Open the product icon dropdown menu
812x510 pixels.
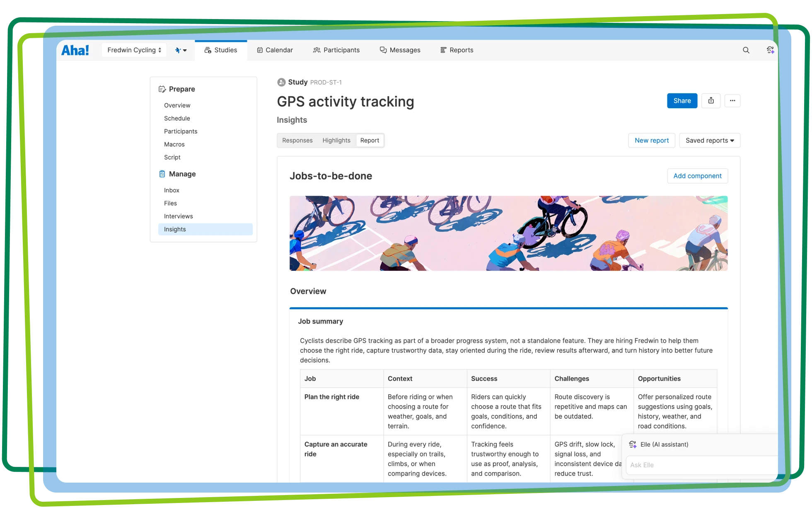181,50
